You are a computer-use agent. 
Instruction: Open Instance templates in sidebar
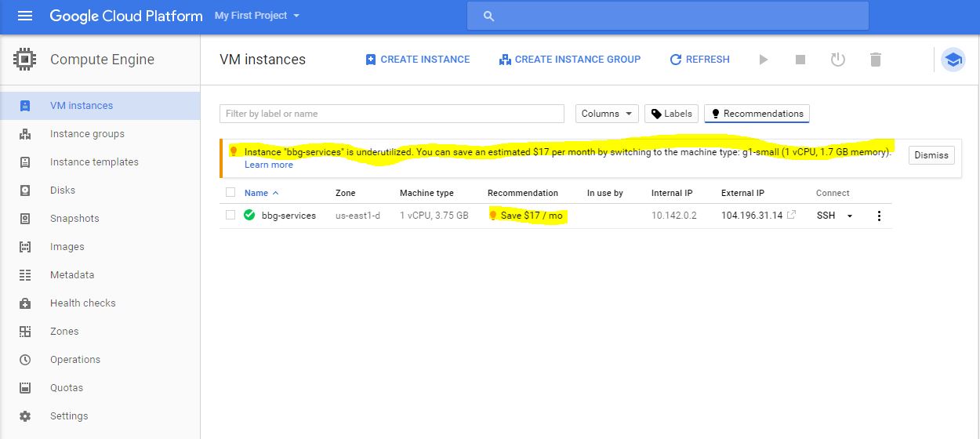click(x=100, y=162)
